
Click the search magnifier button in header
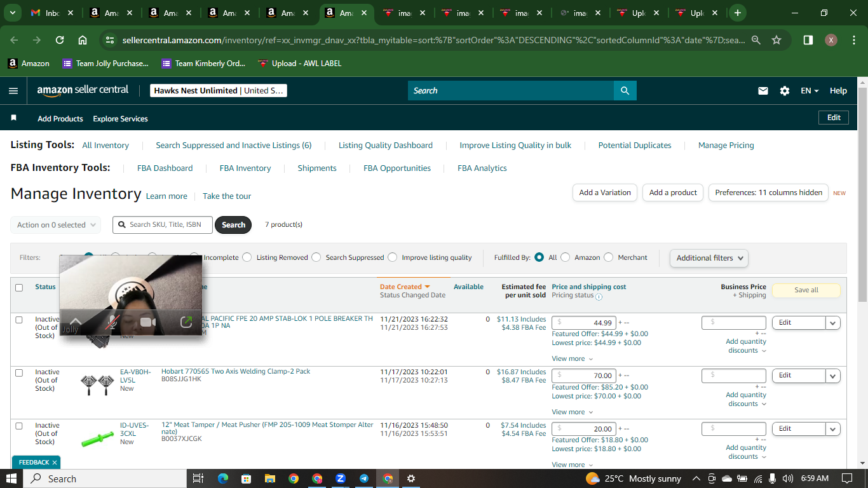click(625, 91)
